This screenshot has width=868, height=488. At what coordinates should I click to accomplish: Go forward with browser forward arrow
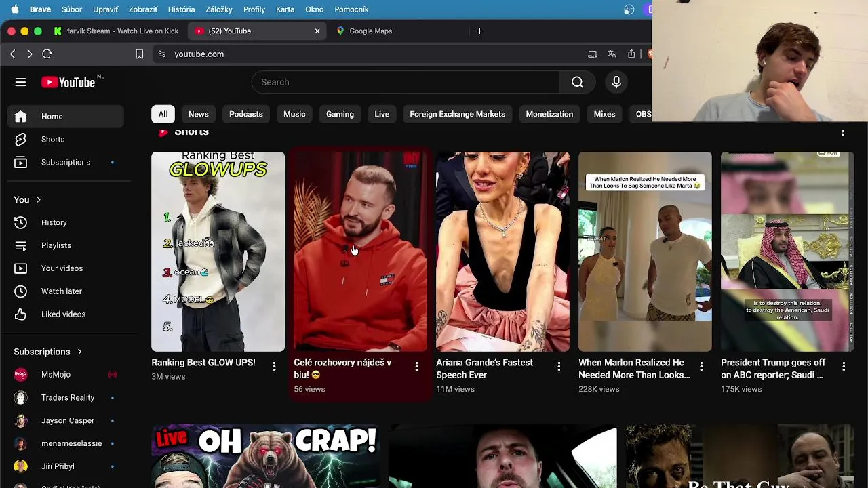[x=29, y=54]
